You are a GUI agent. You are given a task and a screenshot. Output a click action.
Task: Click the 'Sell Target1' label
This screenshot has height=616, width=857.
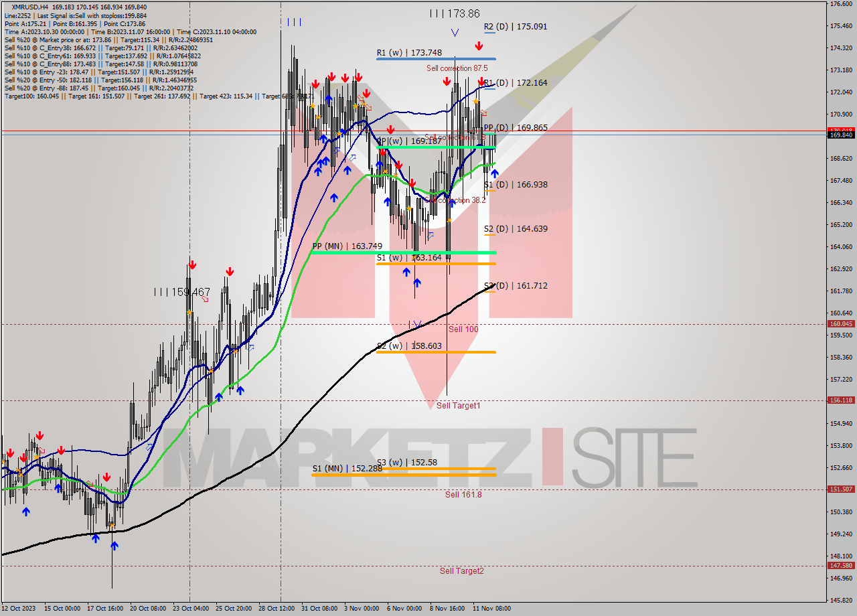point(459,405)
